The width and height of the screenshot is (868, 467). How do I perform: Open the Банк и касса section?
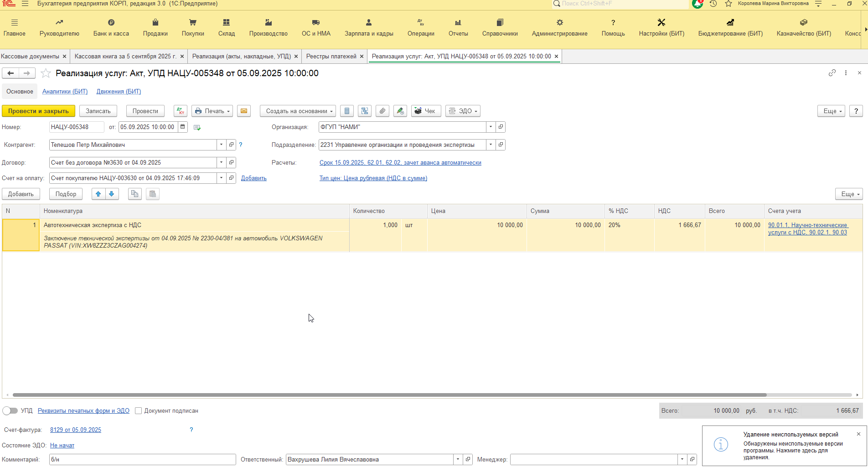click(111, 28)
